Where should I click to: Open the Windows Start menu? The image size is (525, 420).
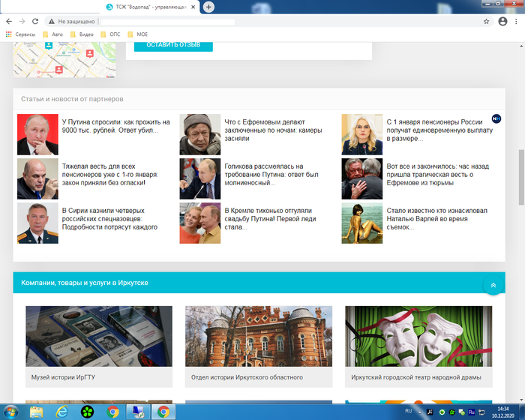click(x=10, y=412)
